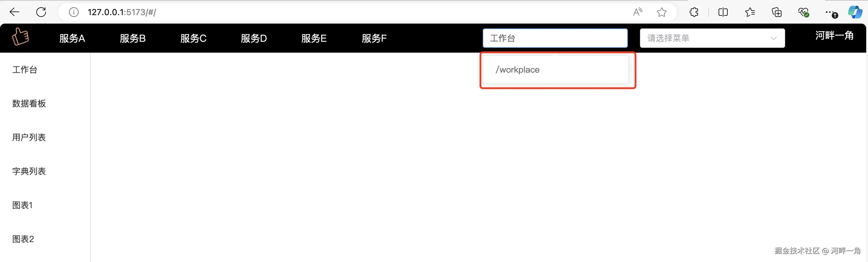This screenshot has width=868, height=262.
Task: Add page to favorites with star icon
Action: tap(662, 12)
